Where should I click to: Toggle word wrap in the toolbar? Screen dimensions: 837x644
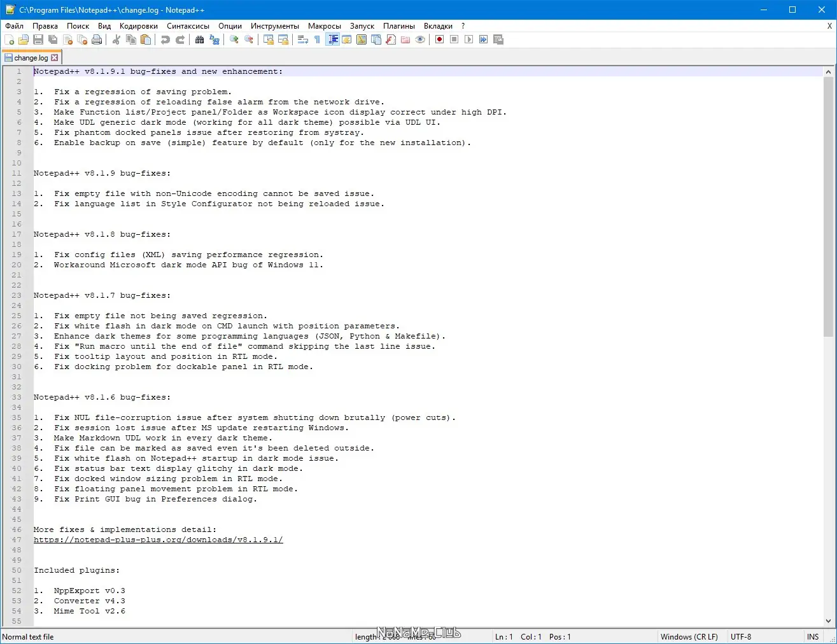[303, 39]
